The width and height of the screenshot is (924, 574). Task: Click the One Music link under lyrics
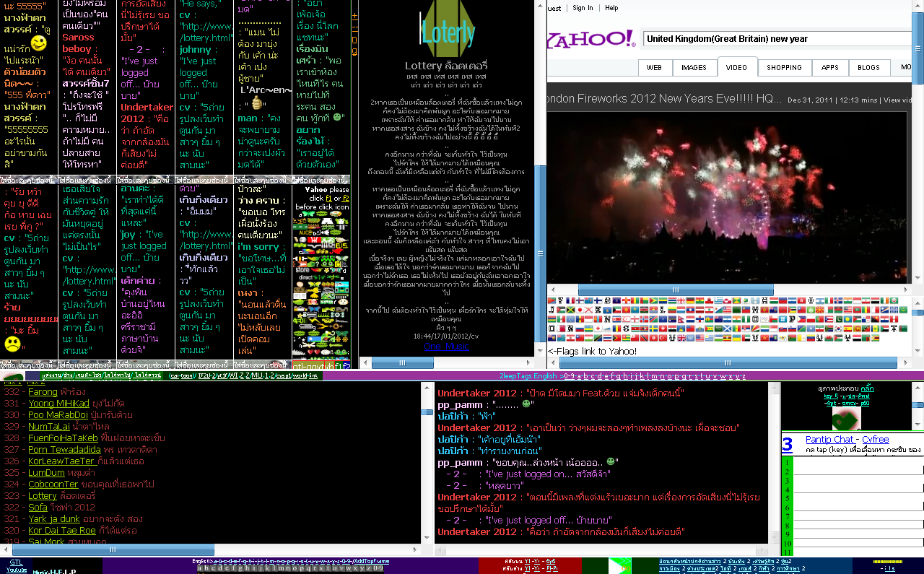click(x=445, y=346)
